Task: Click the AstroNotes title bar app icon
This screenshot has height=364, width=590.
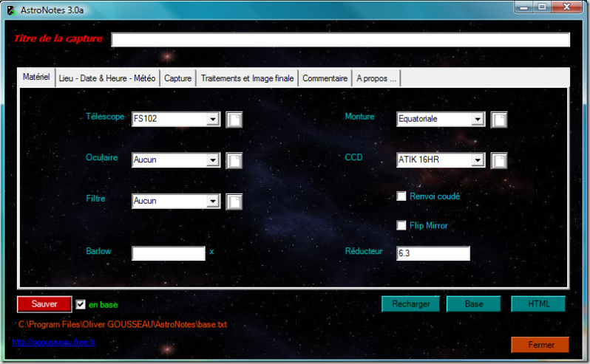Action: [10, 9]
